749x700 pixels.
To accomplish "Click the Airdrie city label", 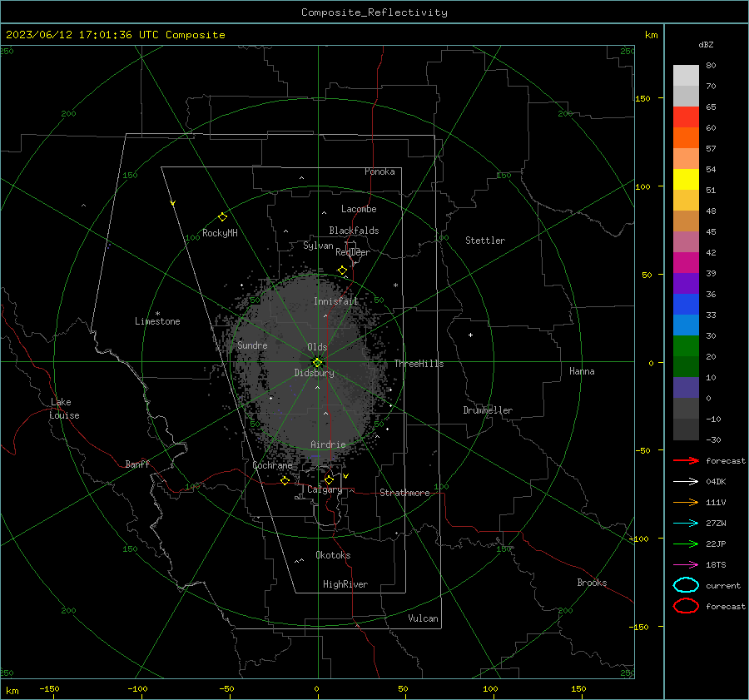I will tap(328, 444).
